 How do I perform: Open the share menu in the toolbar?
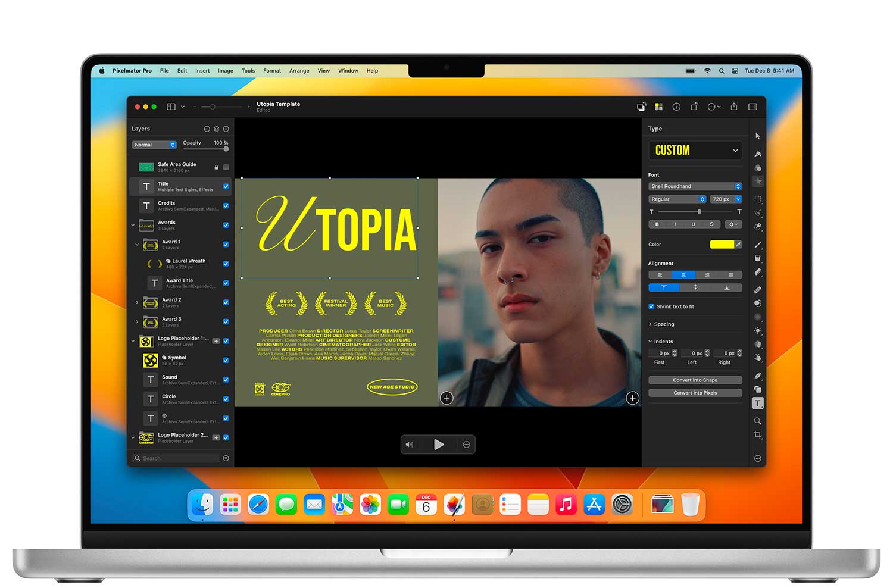(734, 107)
